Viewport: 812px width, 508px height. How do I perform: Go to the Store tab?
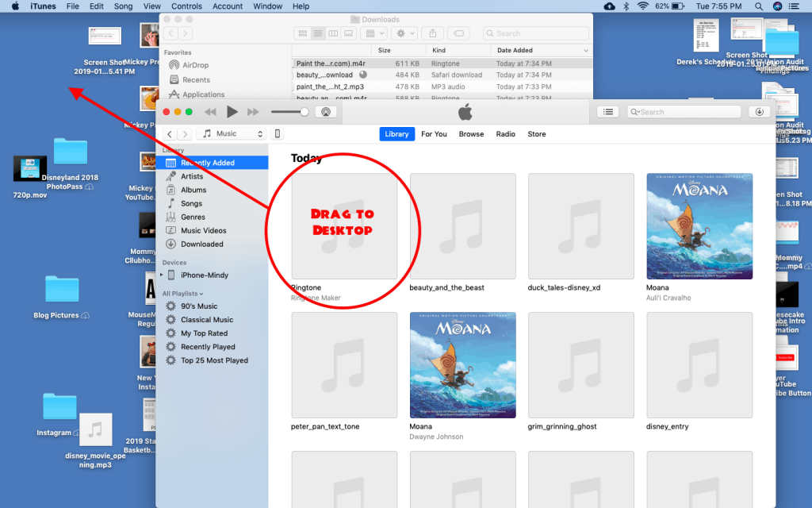click(537, 133)
